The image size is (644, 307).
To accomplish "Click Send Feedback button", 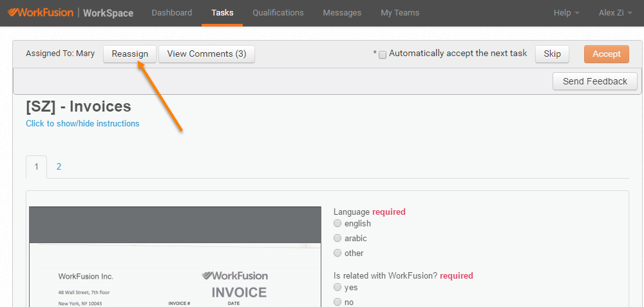I will pos(594,81).
